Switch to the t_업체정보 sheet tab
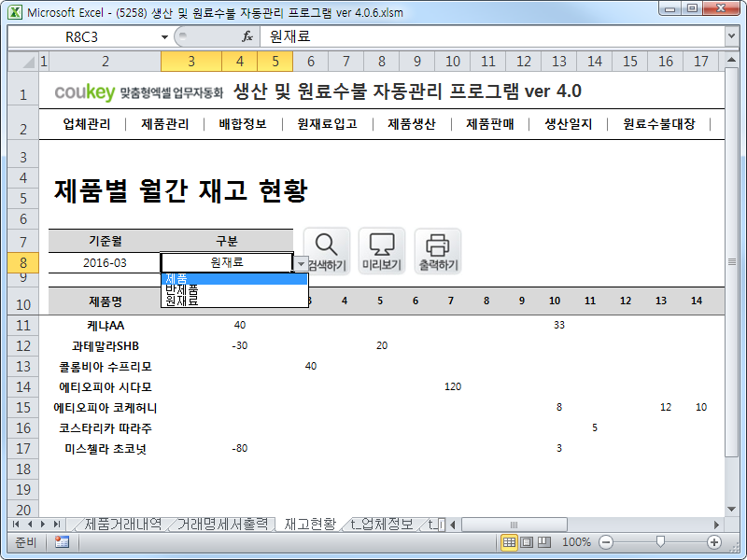Image resolution: width=747 pixels, height=560 pixels. pyautogui.click(x=382, y=525)
